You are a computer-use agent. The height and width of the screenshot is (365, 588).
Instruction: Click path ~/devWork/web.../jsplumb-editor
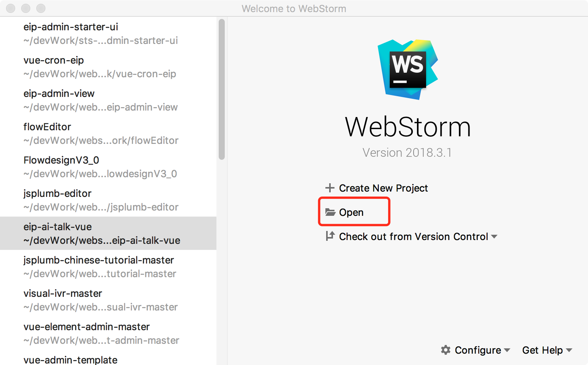[101, 207]
